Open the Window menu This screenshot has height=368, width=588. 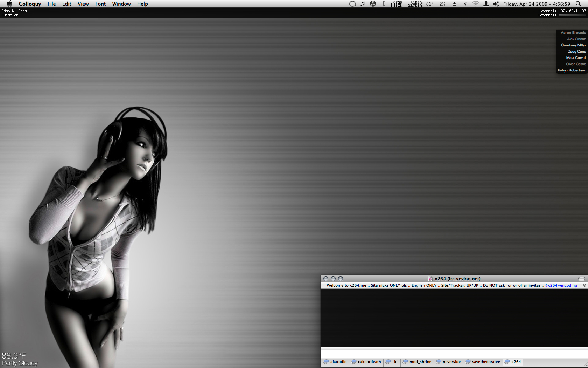[x=121, y=4]
